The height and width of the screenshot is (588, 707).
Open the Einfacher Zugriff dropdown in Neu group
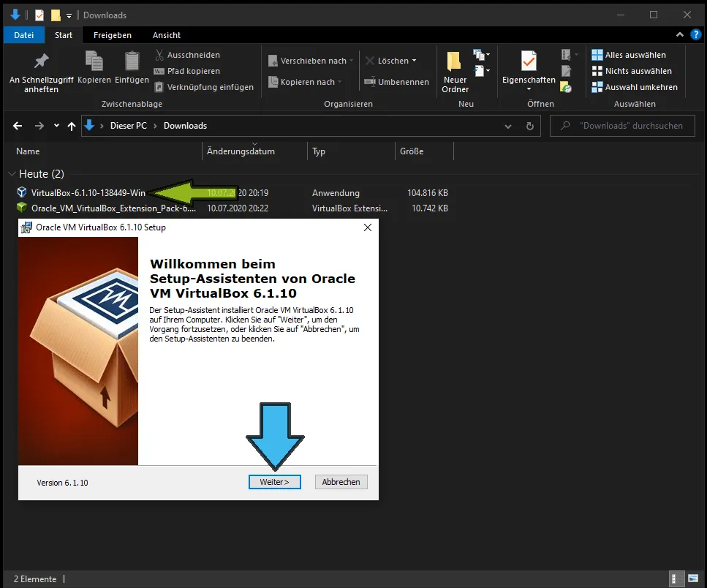pyautogui.click(x=481, y=71)
